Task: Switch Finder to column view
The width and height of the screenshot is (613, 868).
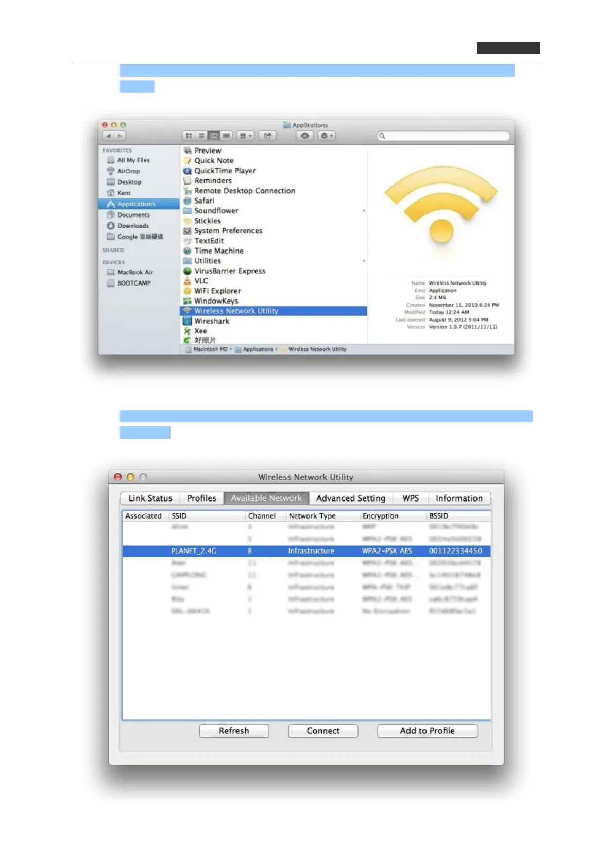Action: [x=213, y=136]
